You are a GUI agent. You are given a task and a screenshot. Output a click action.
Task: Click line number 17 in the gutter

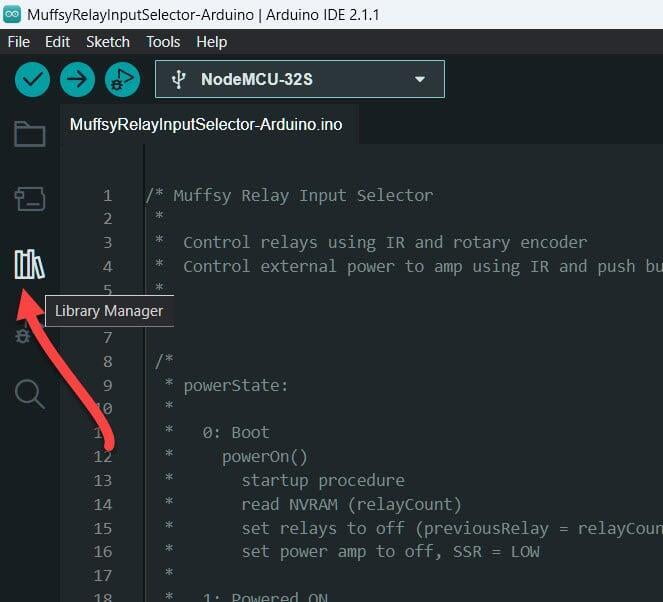103,575
